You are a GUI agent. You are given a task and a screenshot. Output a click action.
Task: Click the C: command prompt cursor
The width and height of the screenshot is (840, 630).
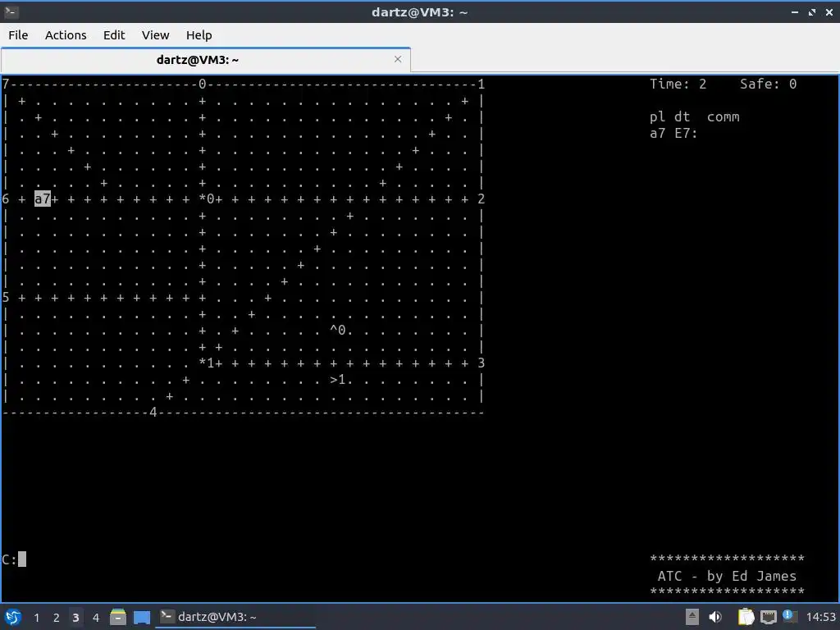[x=22, y=559]
